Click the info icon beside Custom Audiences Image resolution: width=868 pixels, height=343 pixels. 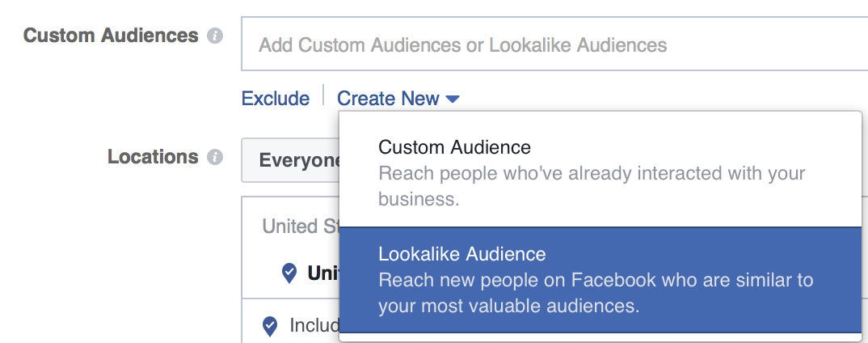214,36
